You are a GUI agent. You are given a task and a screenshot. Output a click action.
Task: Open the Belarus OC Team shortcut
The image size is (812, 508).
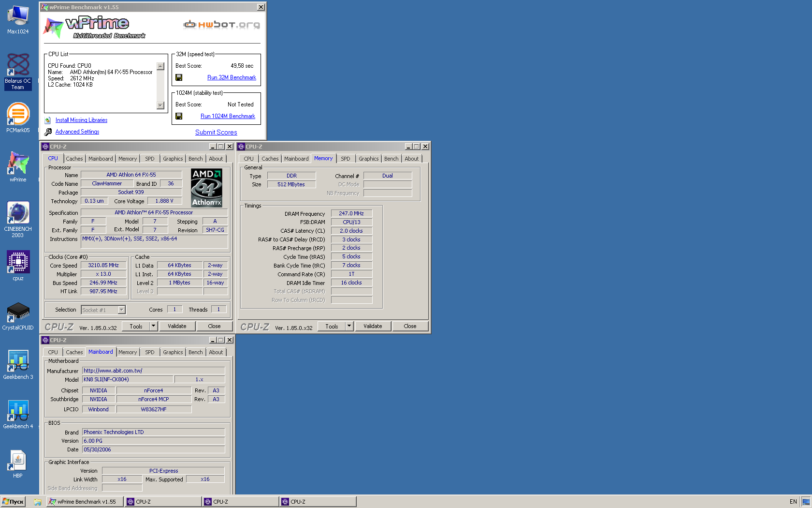(x=18, y=72)
